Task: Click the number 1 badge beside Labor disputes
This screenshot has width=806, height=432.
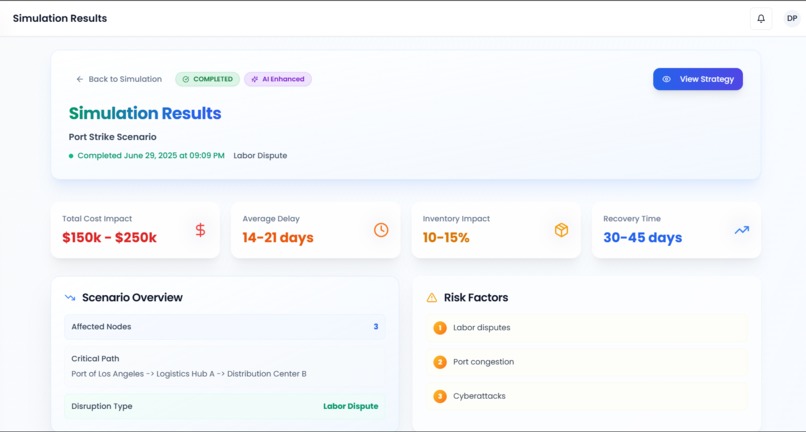Action: [x=439, y=328]
